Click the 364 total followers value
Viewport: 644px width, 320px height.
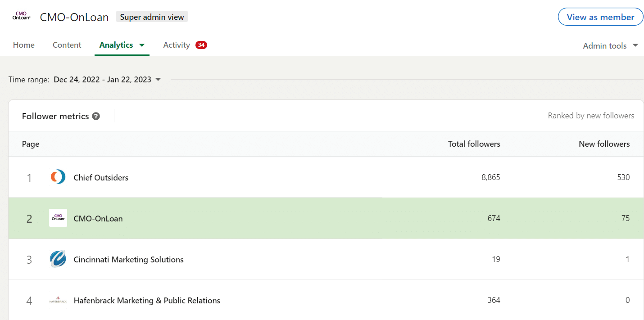[494, 300]
